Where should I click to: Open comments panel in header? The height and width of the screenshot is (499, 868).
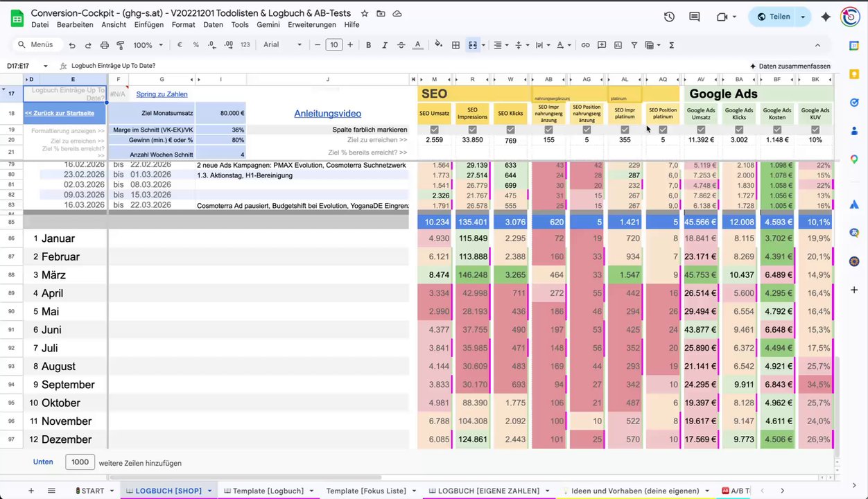pos(694,17)
